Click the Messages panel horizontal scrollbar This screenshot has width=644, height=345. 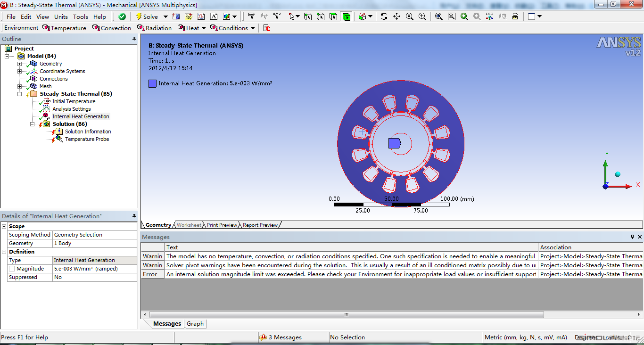point(346,314)
